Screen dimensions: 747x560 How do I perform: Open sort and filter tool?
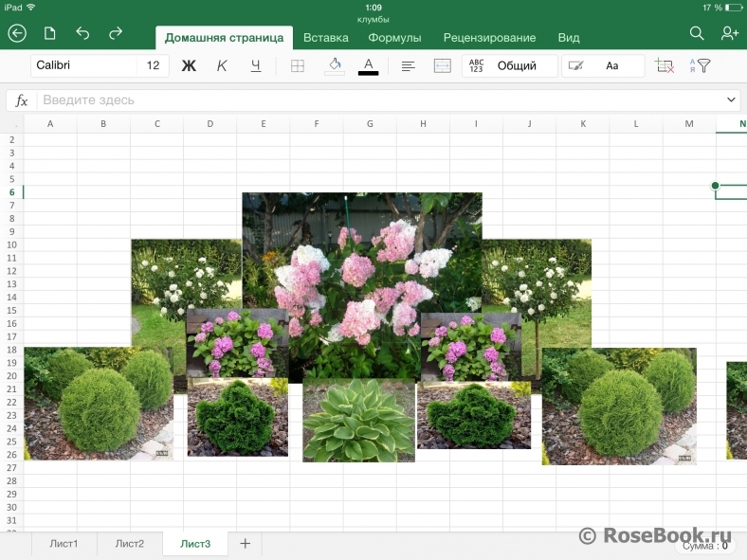coord(700,66)
